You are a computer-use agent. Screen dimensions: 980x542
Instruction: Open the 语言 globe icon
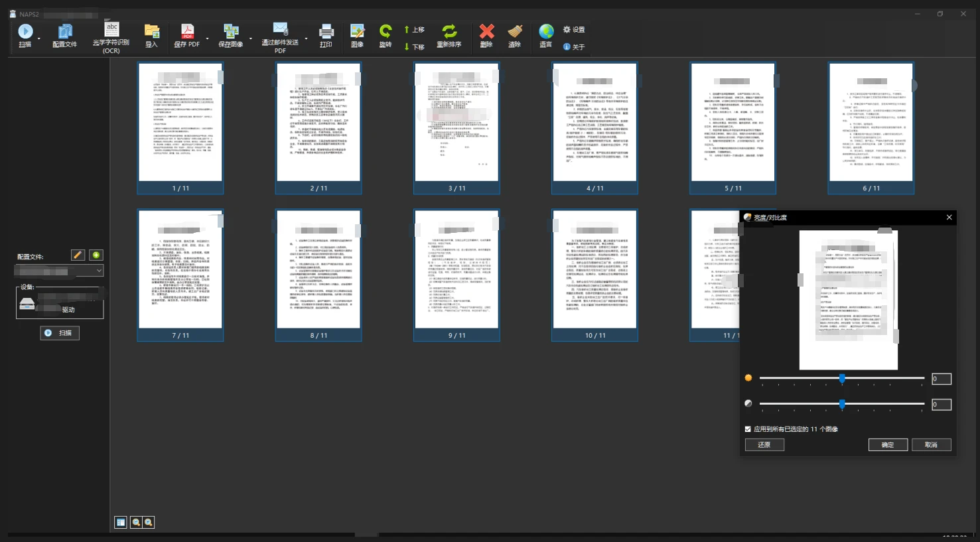coord(546,32)
